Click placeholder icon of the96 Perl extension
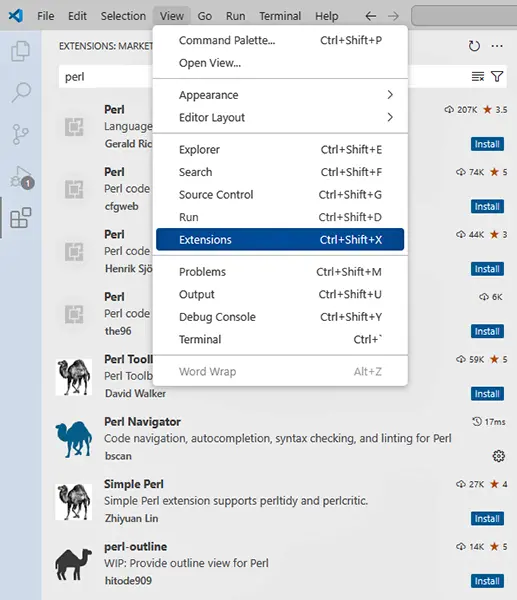 pos(74,314)
